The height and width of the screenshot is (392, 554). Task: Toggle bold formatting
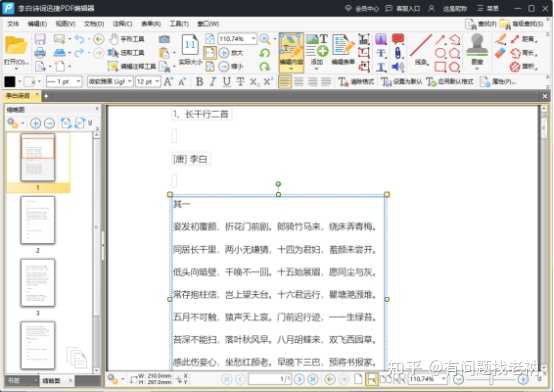[x=200, y=82]
